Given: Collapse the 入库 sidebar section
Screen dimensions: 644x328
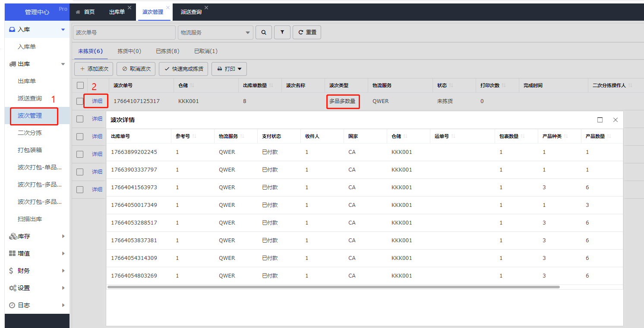Looking at the screenshot, I should (x=63, y=29).
